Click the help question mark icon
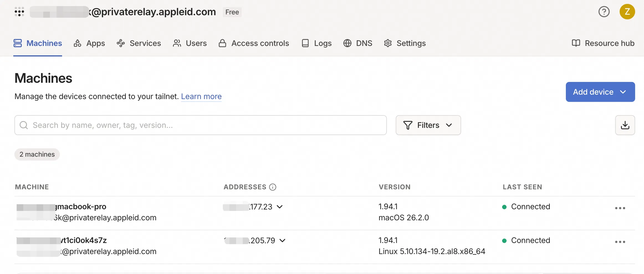 coord(604,12)
